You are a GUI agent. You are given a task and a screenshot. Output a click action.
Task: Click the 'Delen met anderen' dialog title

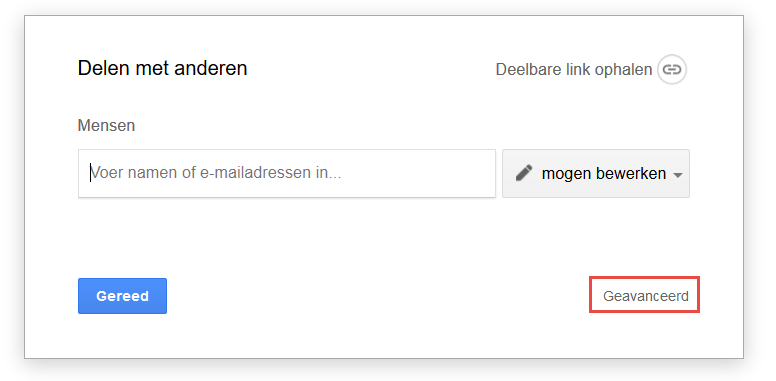(162, 68)
